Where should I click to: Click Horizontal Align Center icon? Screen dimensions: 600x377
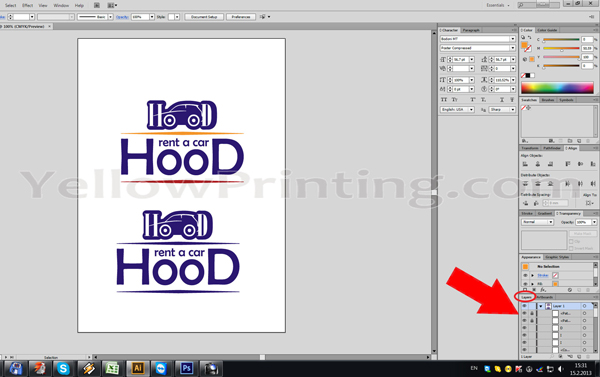pyautogui.click(x=538, y=164)
